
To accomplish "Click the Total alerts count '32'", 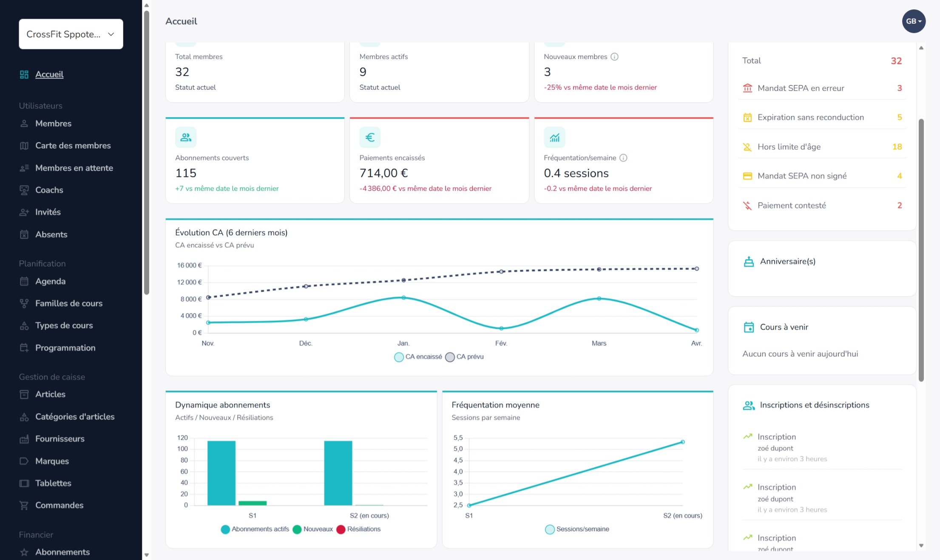I will [x=896, y=61].
